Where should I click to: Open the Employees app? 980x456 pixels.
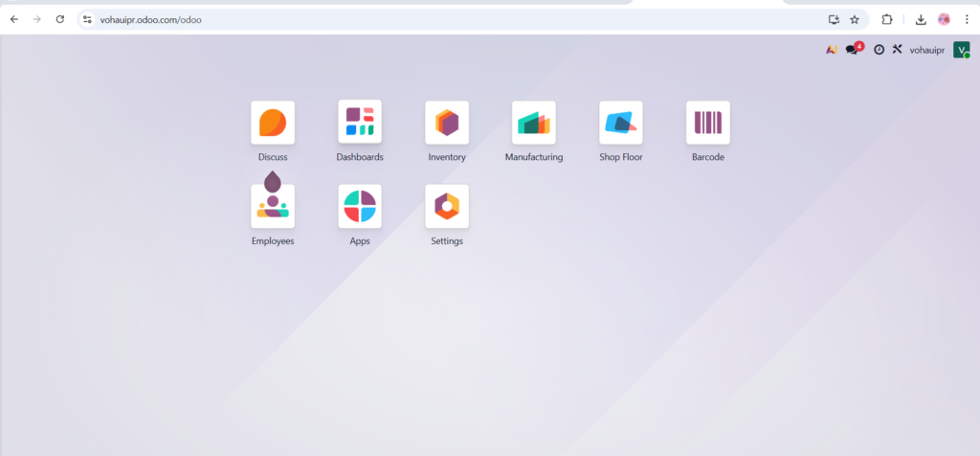click(x=273, y=206)
